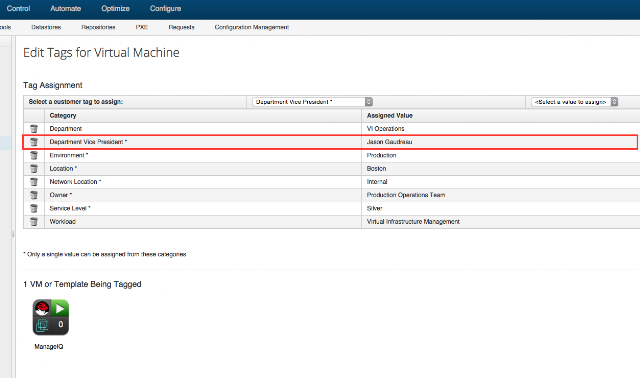The image size is (640, 378).
Task: Click the left sidebar resize handle
Action: 13,234
